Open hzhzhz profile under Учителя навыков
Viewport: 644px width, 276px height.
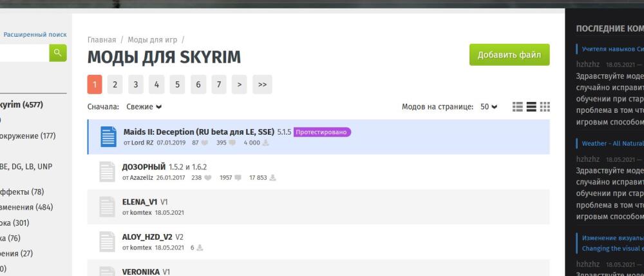point(588,64)
